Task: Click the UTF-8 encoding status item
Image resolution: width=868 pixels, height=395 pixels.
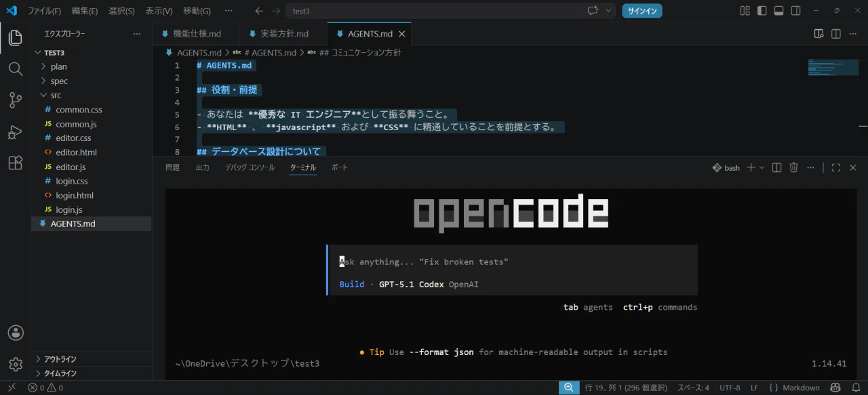Action: point(730,388)
